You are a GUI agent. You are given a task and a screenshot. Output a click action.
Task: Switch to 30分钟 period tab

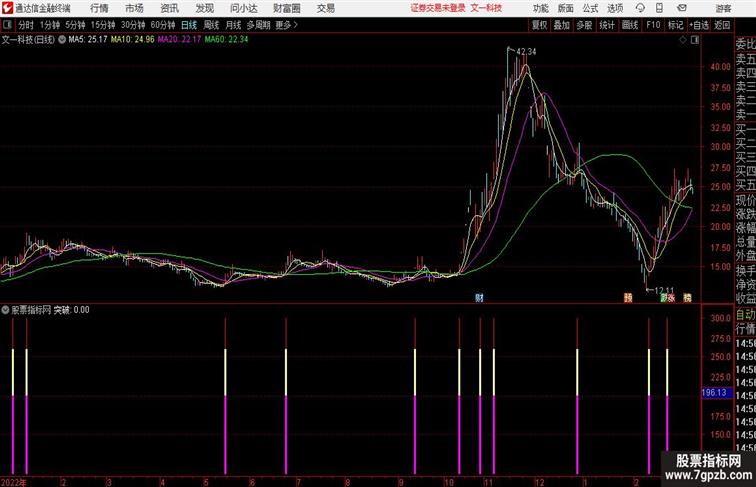(133, 25)
